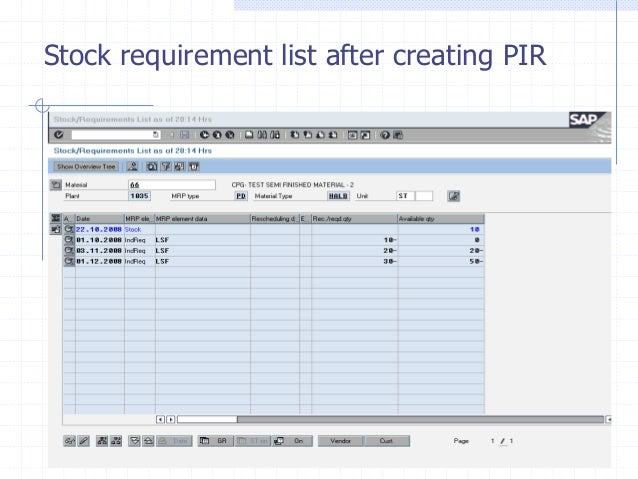
Task: Open details icon for 01.10.2008 IndReq row
Action: [x=69, y=240]
